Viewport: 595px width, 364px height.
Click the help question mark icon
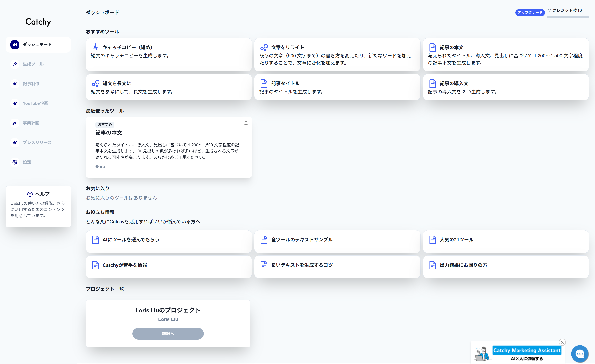pyautogui.click(x=30, y=194)
